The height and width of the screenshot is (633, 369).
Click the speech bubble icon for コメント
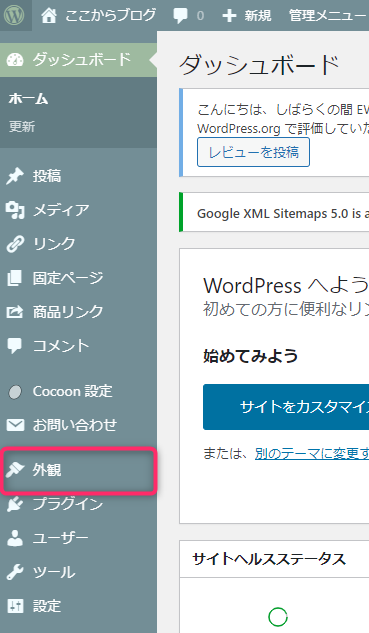(x=15, y=346)
